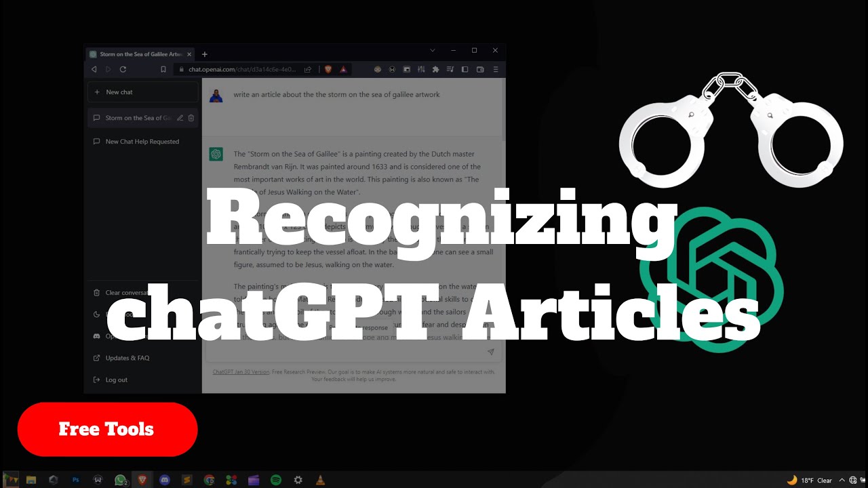Open Sublime Text from the taskbar
This screenshot has height=488, width=868.
187,480
